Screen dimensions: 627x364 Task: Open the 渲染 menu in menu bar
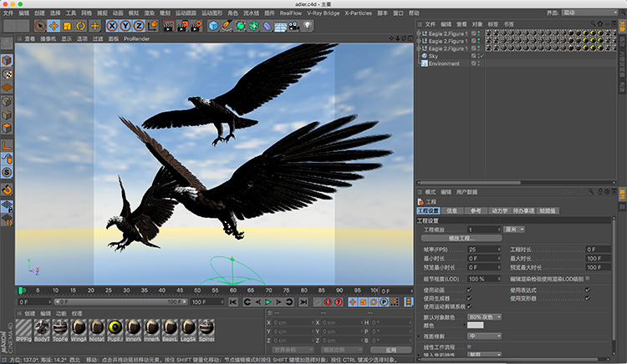coord(148,13)
